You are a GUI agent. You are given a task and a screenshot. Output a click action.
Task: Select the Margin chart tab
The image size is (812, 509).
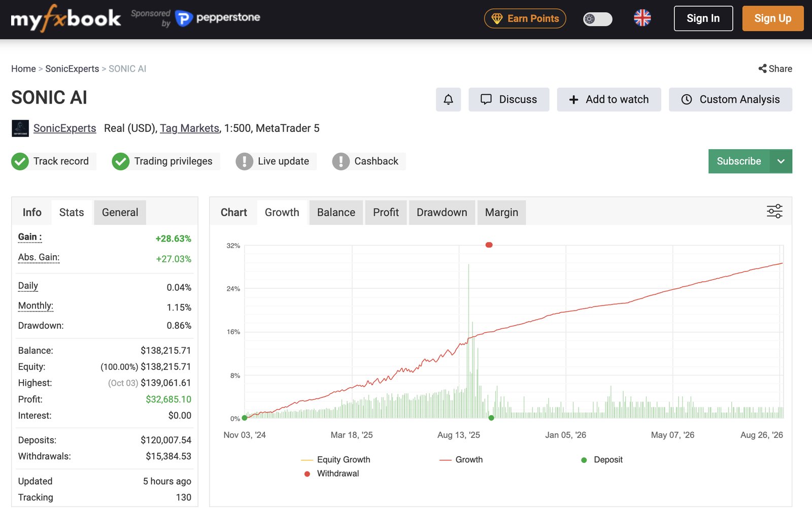pyautogui.click(x=501, y=213)
